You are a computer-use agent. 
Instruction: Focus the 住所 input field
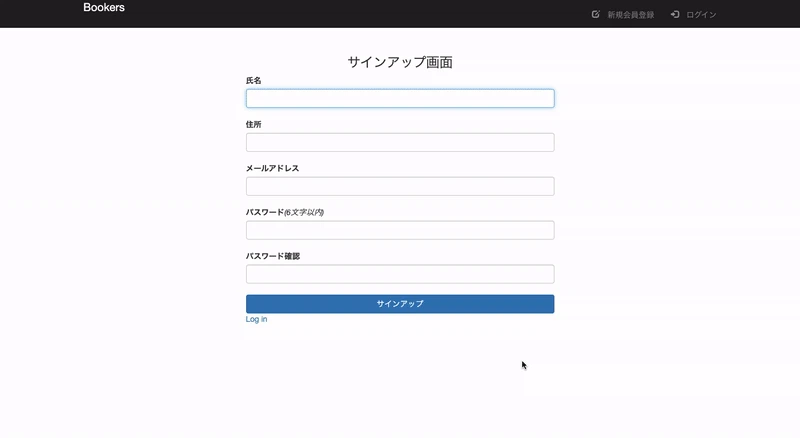[x=400, y=142]
